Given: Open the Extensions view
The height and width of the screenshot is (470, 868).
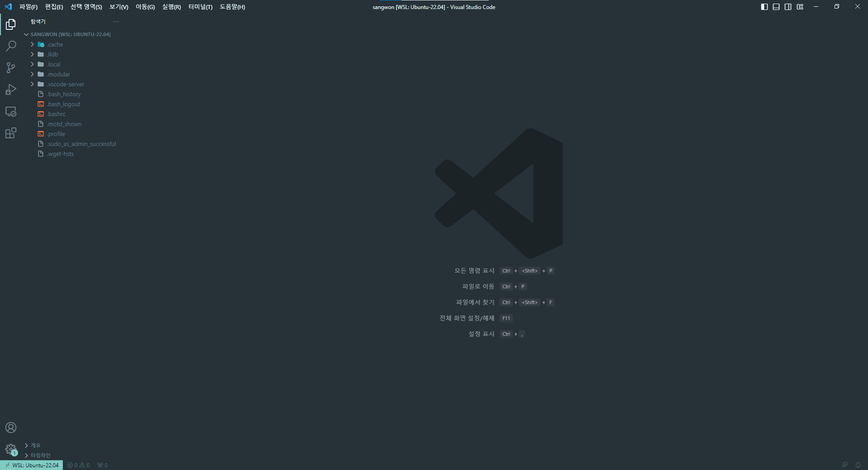Looking at the screenshot, I should coord(11,133).
